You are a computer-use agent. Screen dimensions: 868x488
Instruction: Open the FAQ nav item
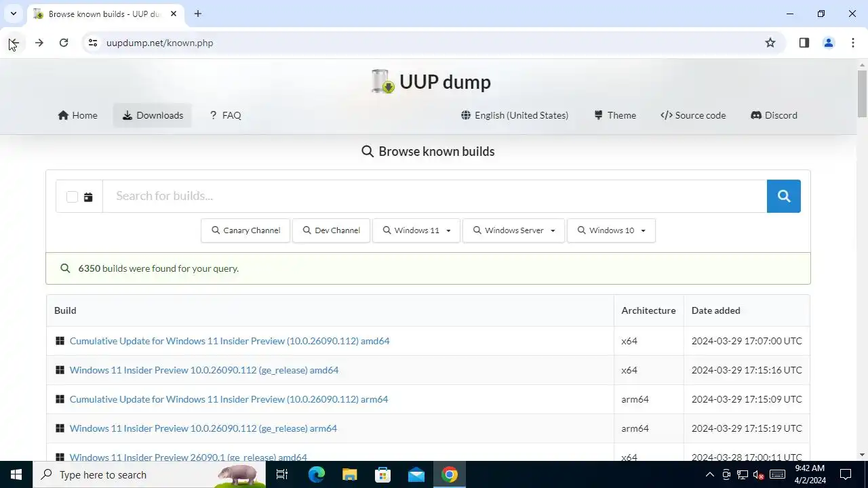point(225,115)
